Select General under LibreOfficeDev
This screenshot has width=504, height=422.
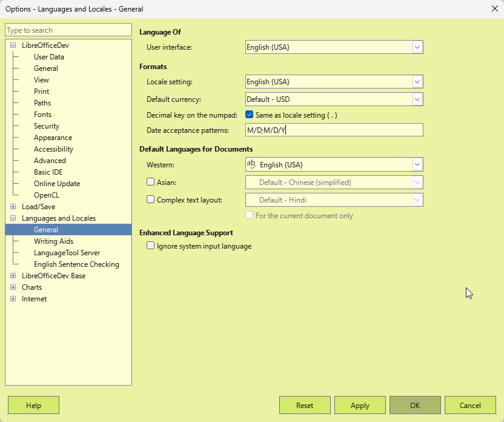click(46, 69)
